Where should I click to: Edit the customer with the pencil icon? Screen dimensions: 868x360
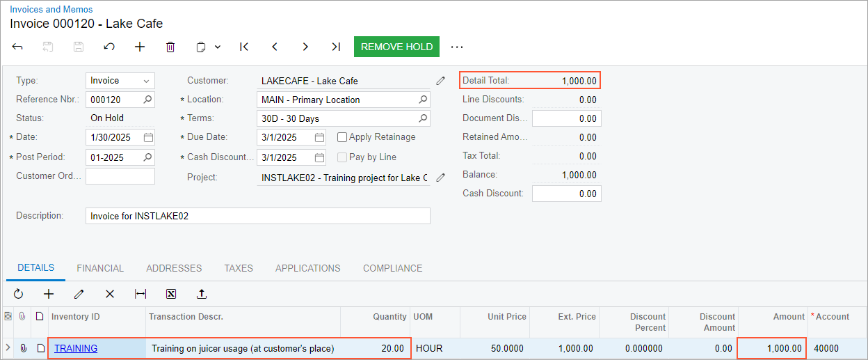point(440,81)
